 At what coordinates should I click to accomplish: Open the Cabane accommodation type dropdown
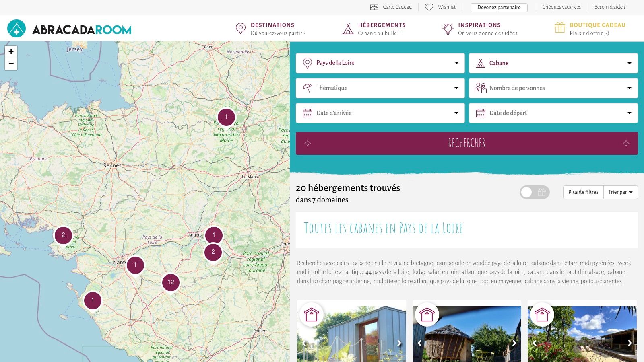(x=553, y=63)
